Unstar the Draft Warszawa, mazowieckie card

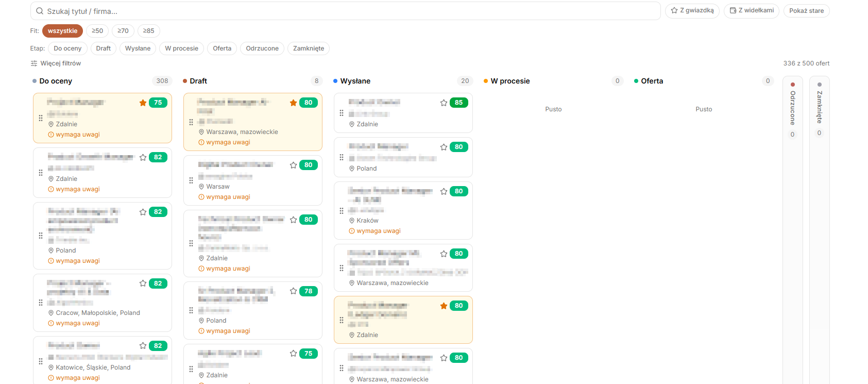click(x=293, y=103)
